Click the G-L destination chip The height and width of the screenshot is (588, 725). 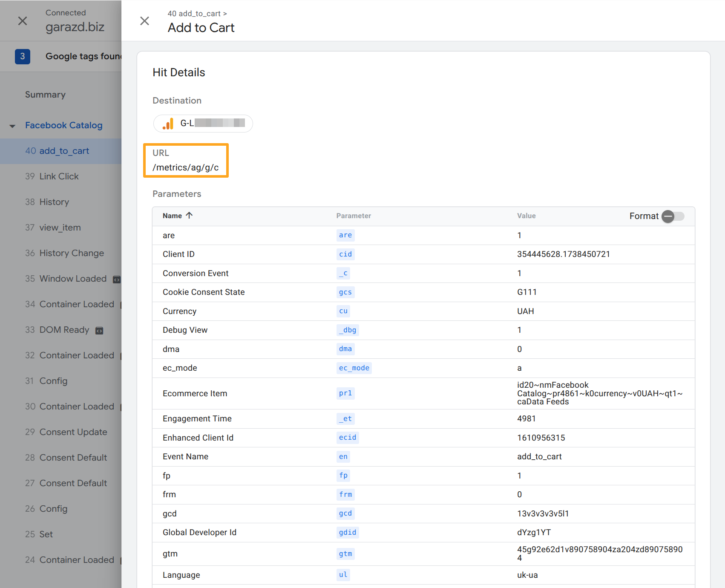(203, 124)
